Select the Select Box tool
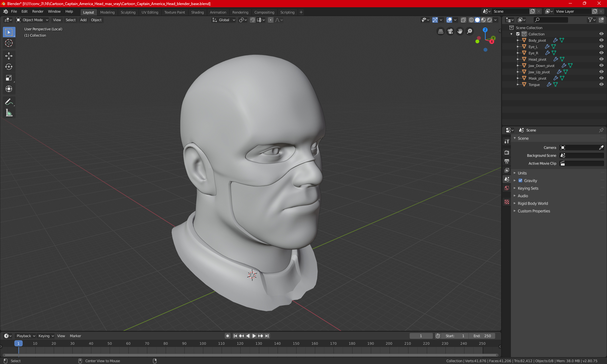Viewport: 607px width, 364px height. pyautogui.click(x=9, y=32)
